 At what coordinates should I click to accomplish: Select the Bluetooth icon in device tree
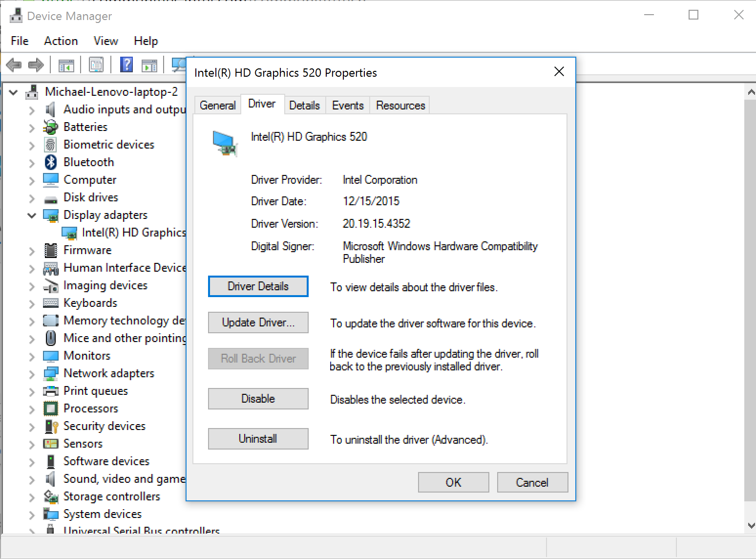pyautogui.click(x=51, y=162)
